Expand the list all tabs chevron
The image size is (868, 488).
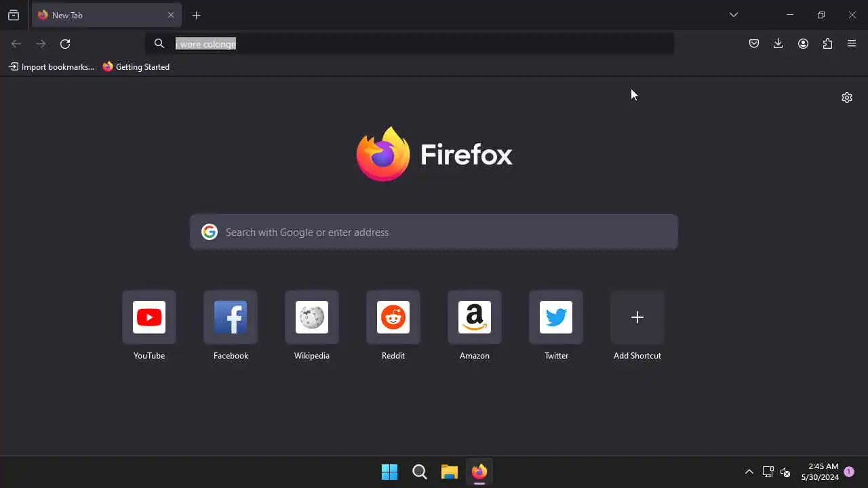tap(734, 15)
